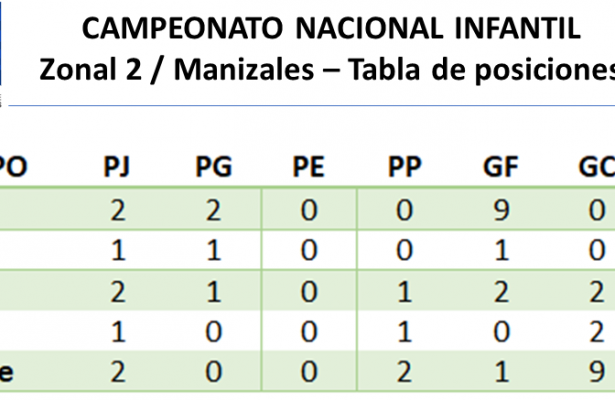The image size is (615, 400).
Task: Select the PG column header
Action: [211, 168]
